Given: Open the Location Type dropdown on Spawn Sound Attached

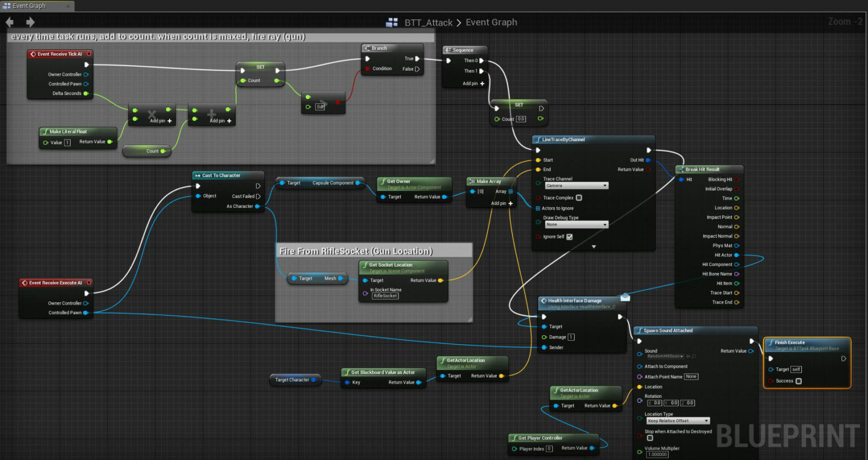Looking at the screenshot, I should point(678,420).
